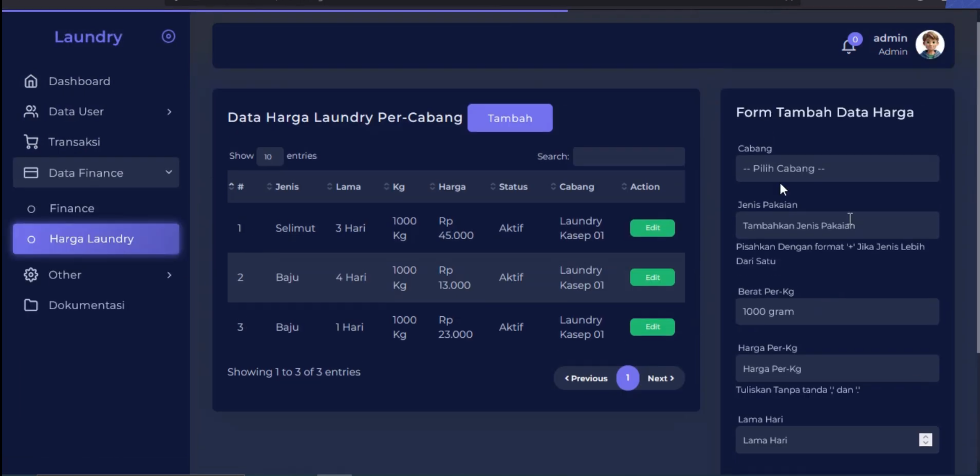Image resolution: width=980 pixels, height=476 pixels.
Task: Click the 4 Hari cell
Action: pos(351,277)
